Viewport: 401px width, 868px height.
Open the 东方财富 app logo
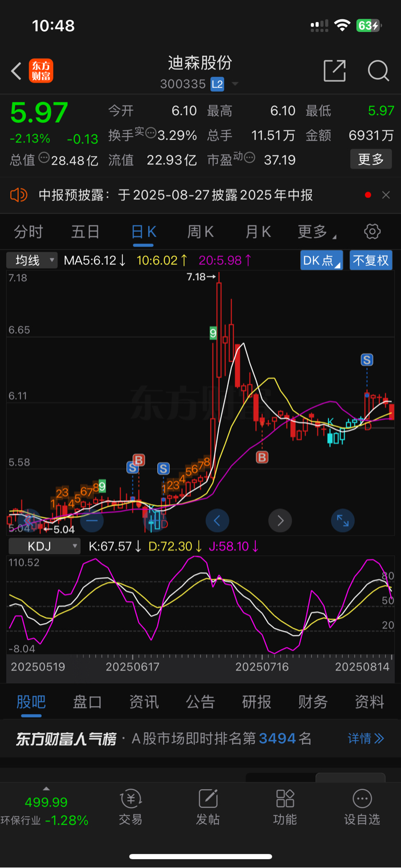(x=41, y=71)
